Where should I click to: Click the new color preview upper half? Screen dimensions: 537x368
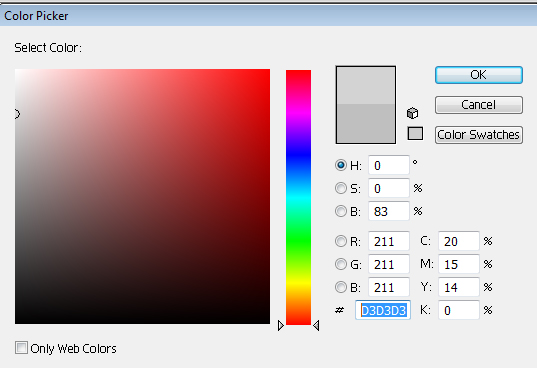pyautogui.click(x=366, y=86)
